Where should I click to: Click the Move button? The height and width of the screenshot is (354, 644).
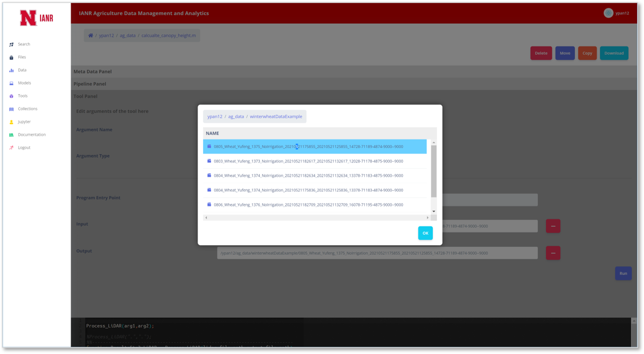point(565,53)
